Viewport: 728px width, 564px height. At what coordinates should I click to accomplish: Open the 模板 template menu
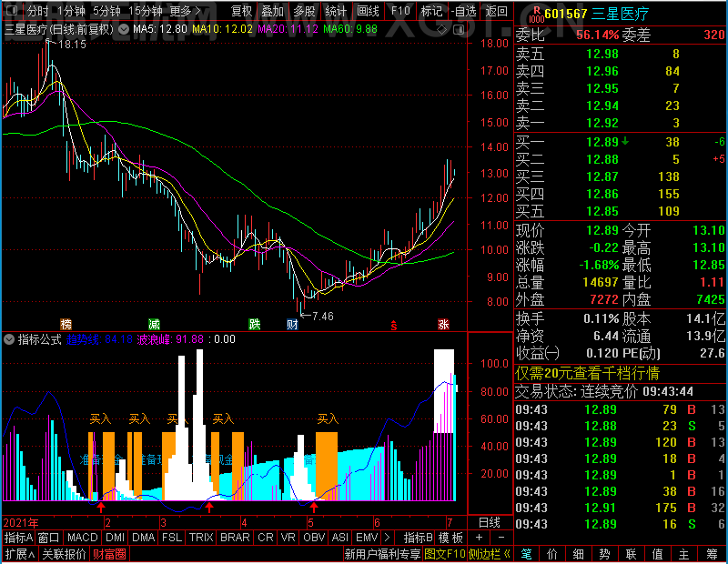tap(450, 538)
